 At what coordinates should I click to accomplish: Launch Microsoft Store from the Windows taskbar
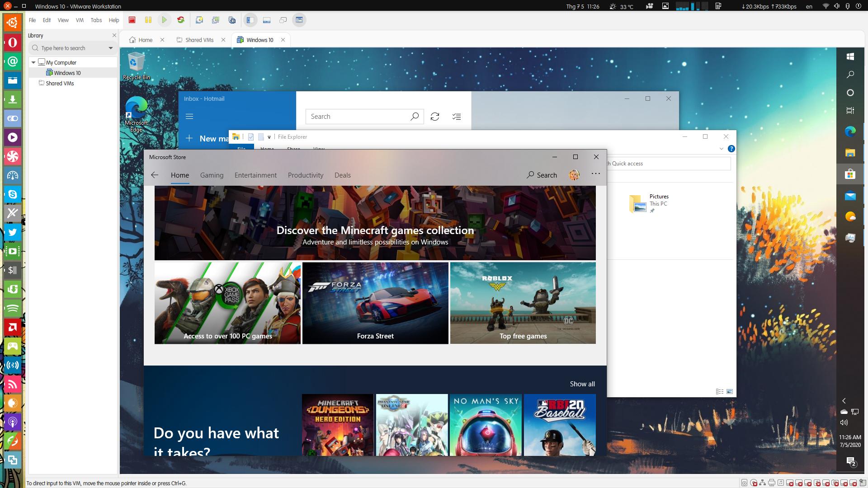pos(850,174)
